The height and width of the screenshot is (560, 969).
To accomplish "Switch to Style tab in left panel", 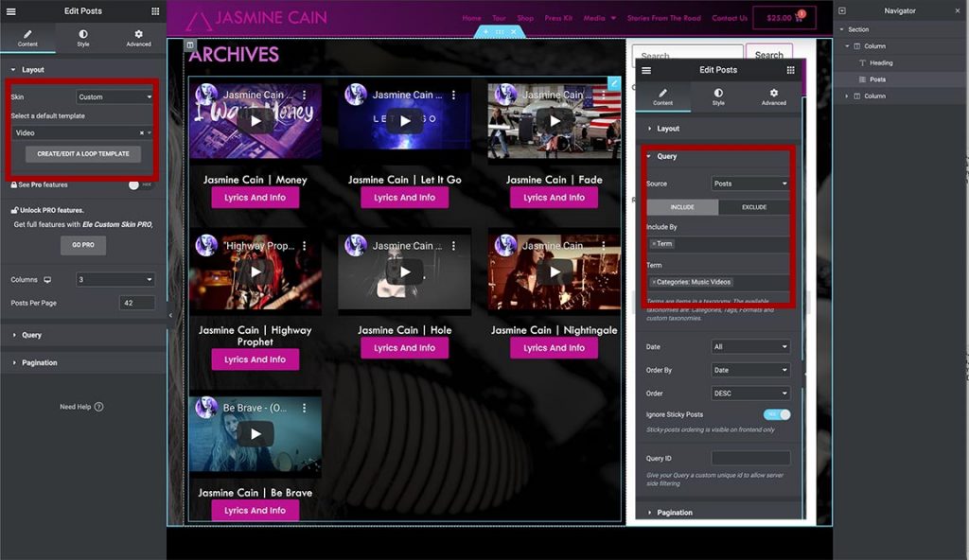I will (83, 39).
